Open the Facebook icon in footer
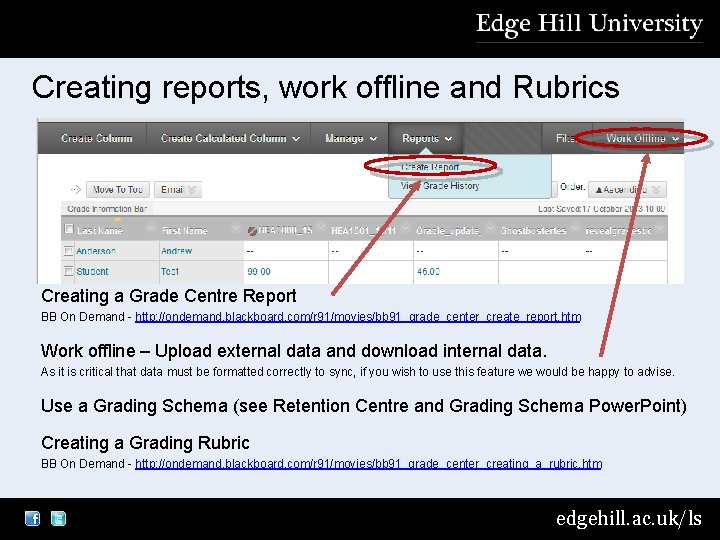The height and width of the screenshot is (540, 720). (32, 518)
